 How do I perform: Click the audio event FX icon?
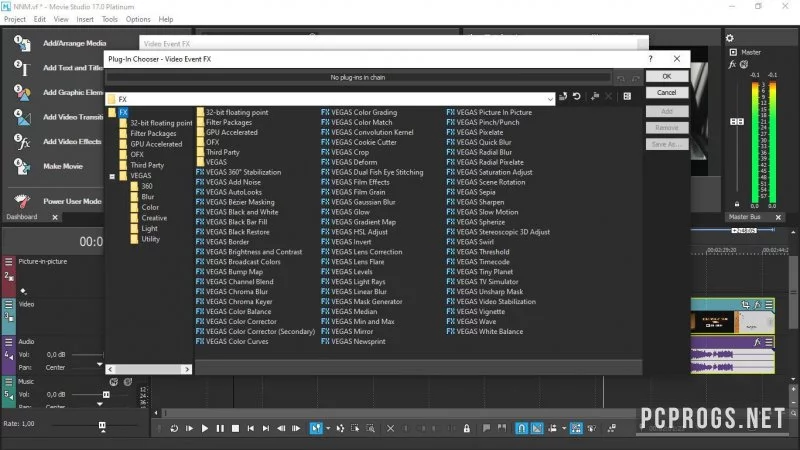(757, 342)
